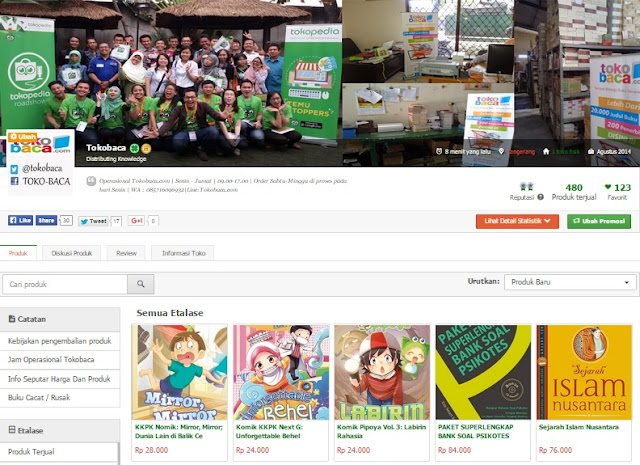The image size is (640, 465).
Task: Click the Google +1 button
Action: point(136,221)
